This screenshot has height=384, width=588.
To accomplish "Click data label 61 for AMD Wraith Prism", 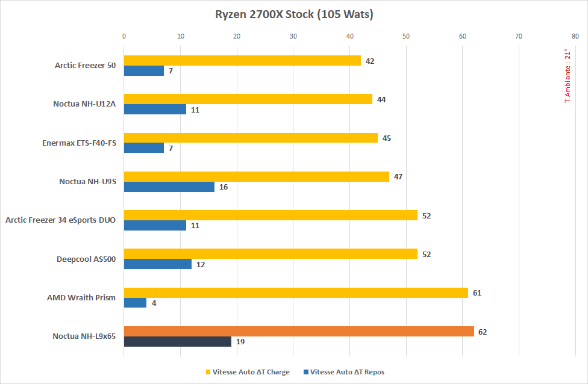I will (x=477, y=293).
